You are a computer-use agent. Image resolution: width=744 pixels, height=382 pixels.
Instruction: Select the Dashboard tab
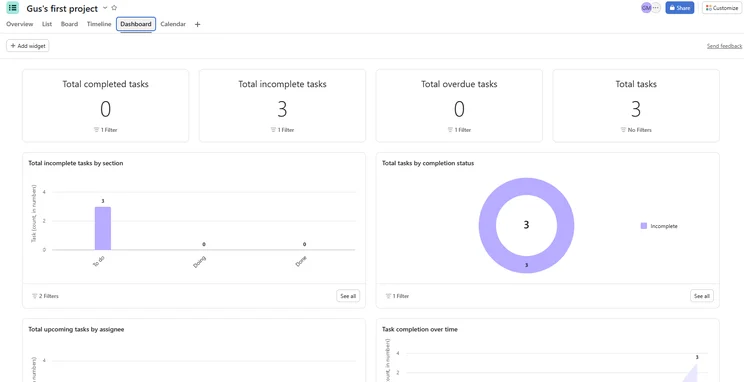click(x=136, y=24)
